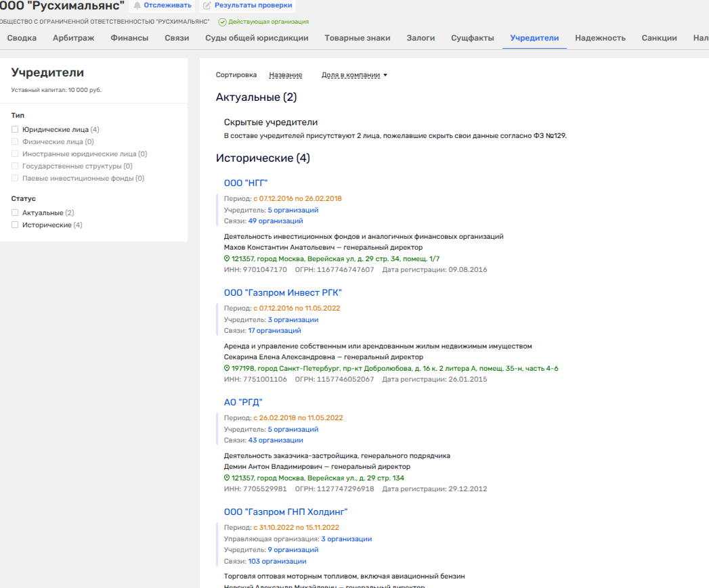Image resolution: width=709 pixels, height=588 pixels.
Task: Switch to the Финансы tab
Action: [129, 38]
